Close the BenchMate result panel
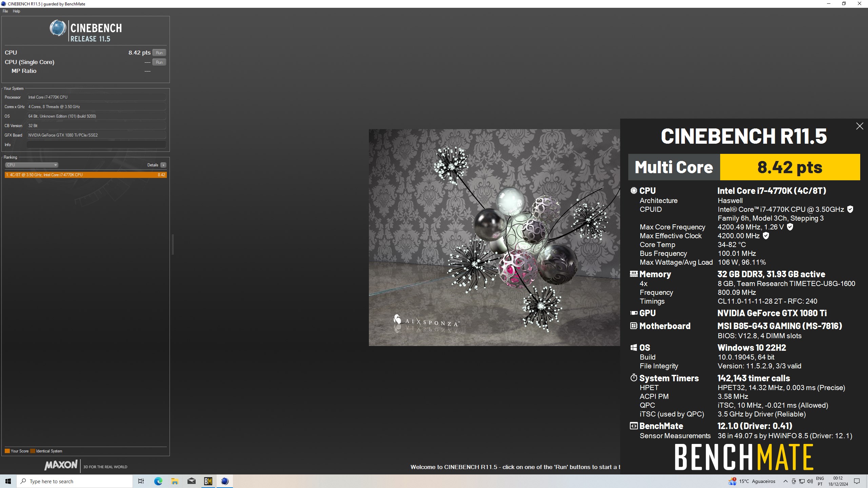Viewport: 868px width, 488px height. coord(860,126)
